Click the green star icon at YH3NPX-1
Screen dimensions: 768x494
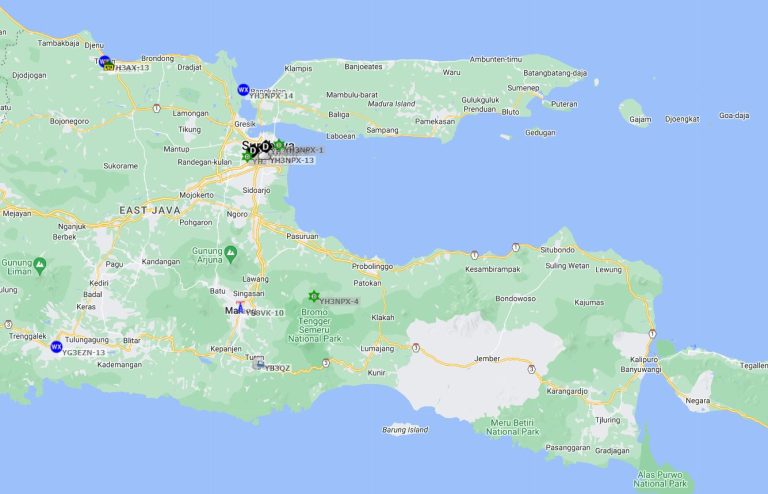click(x=279, y=145)
